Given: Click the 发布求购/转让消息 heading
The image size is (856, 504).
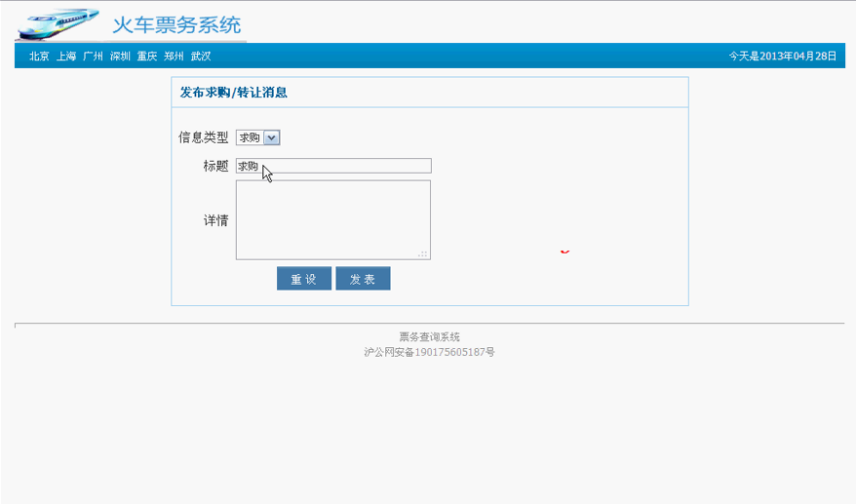Looking at the screenshot, I should click(x=234, y=93).
